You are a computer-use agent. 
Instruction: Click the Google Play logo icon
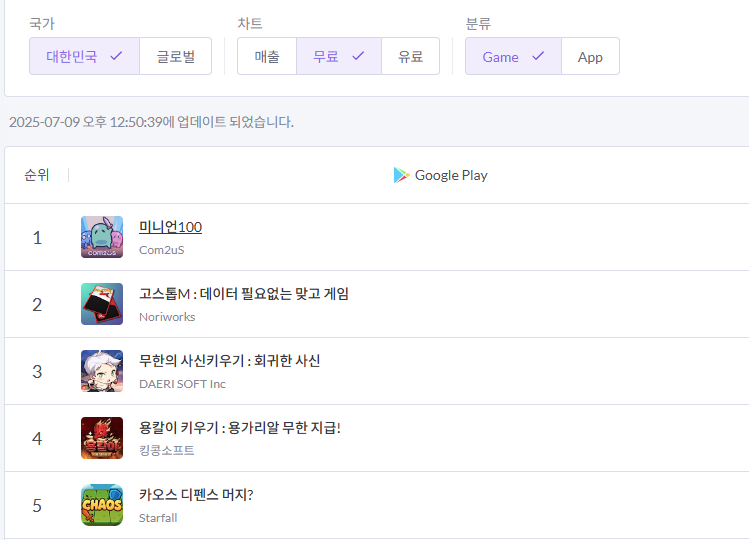(x=401, y=175)
